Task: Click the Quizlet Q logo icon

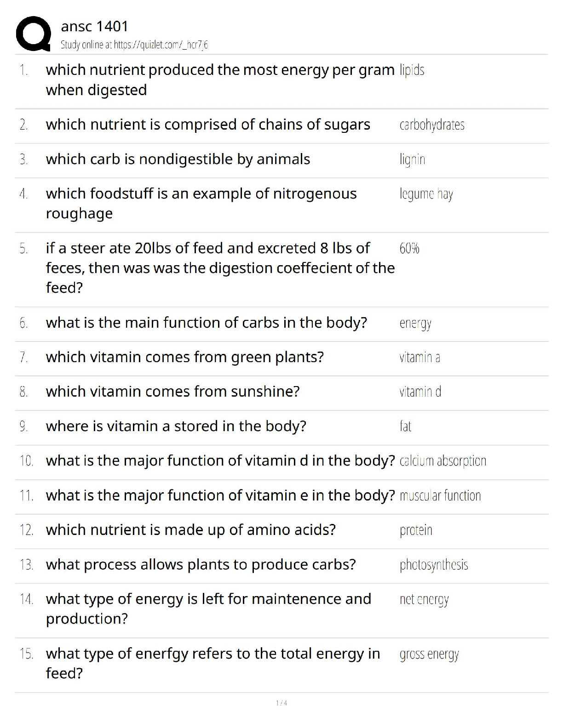Action: 33,34
